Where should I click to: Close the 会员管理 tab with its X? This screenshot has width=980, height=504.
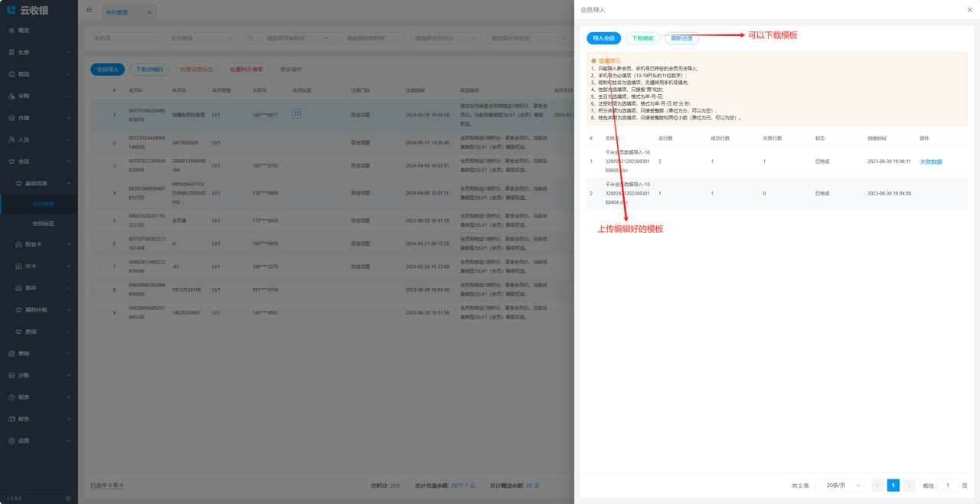[149, 12]
